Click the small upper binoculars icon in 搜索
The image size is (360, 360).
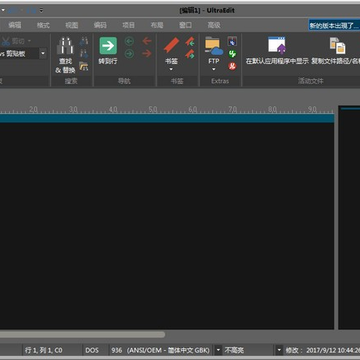click(84, 41)
